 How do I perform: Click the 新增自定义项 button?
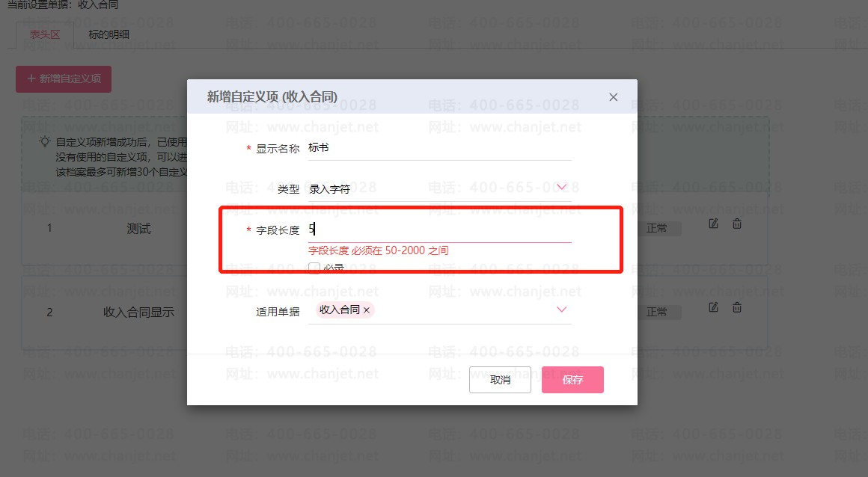pyautogui.click(x=64, y=79)
